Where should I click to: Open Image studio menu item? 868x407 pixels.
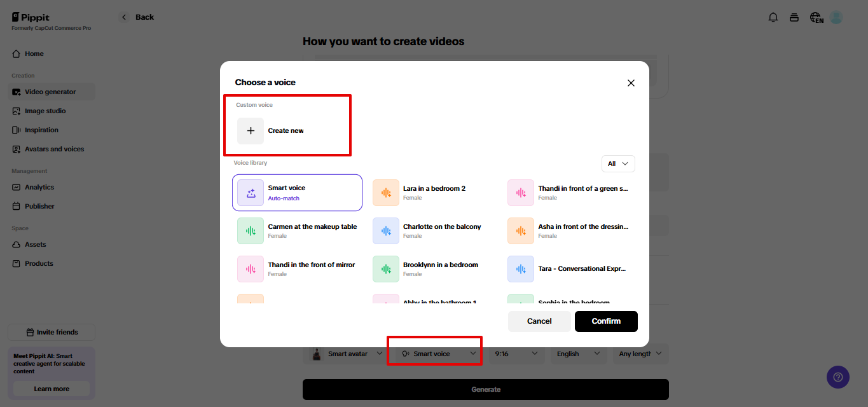coord(52,111)
